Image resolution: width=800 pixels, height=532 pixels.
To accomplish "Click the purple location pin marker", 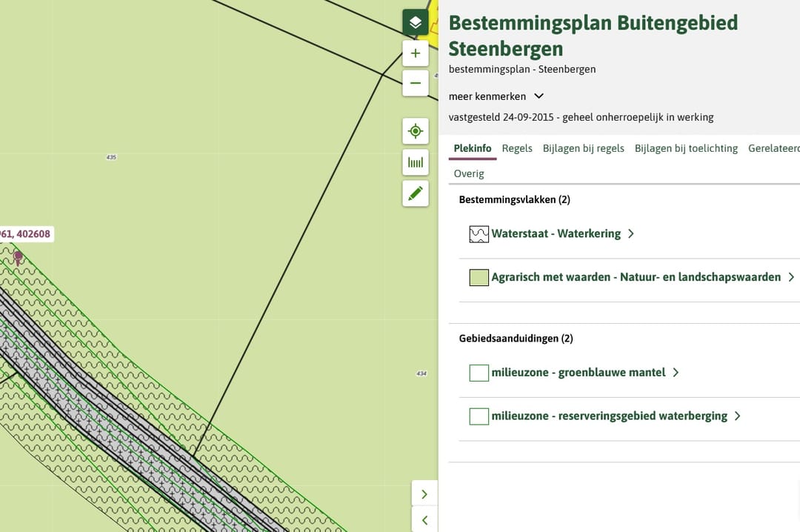I will (x=18, y=257).
